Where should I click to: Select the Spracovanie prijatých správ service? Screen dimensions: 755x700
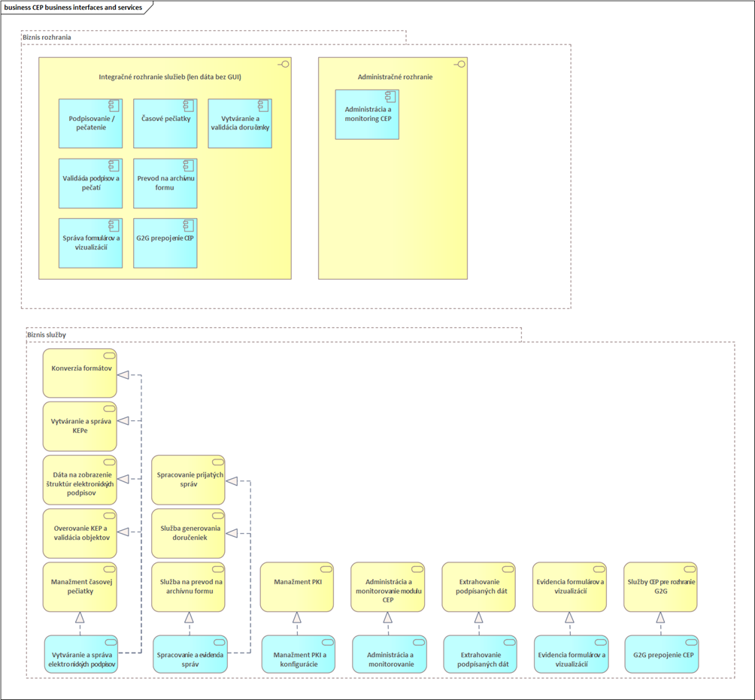pos(188,480)
